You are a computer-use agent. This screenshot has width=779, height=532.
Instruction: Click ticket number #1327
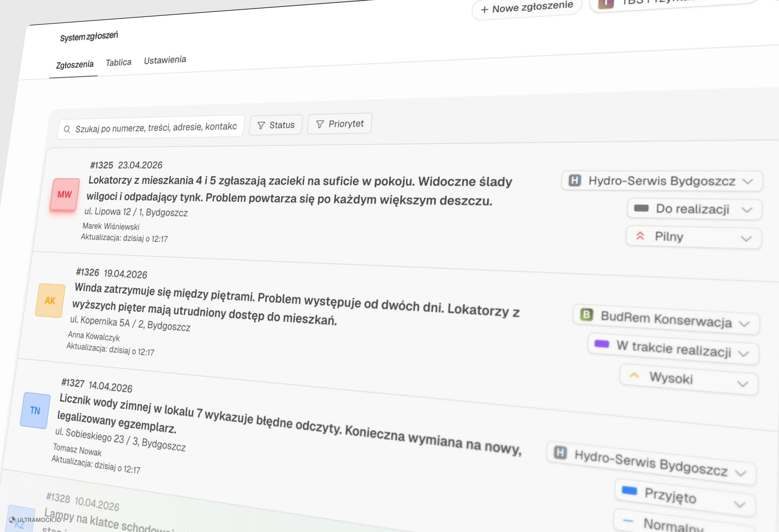point(73,383)
